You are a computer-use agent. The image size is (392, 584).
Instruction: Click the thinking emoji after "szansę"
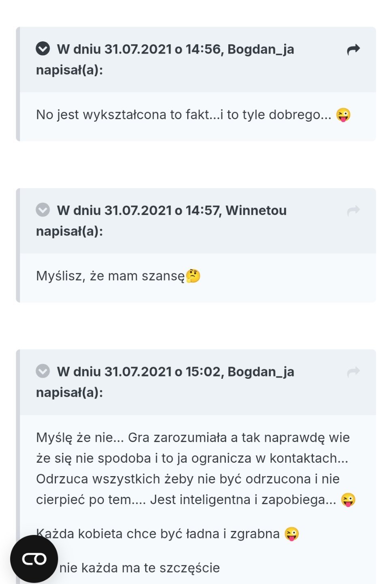pos(193,276)
